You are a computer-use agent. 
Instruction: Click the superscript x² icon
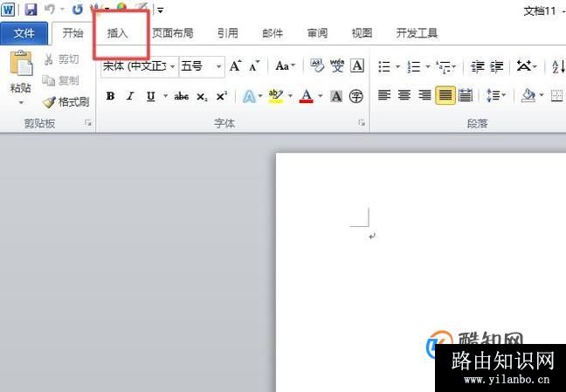point(222,96)
